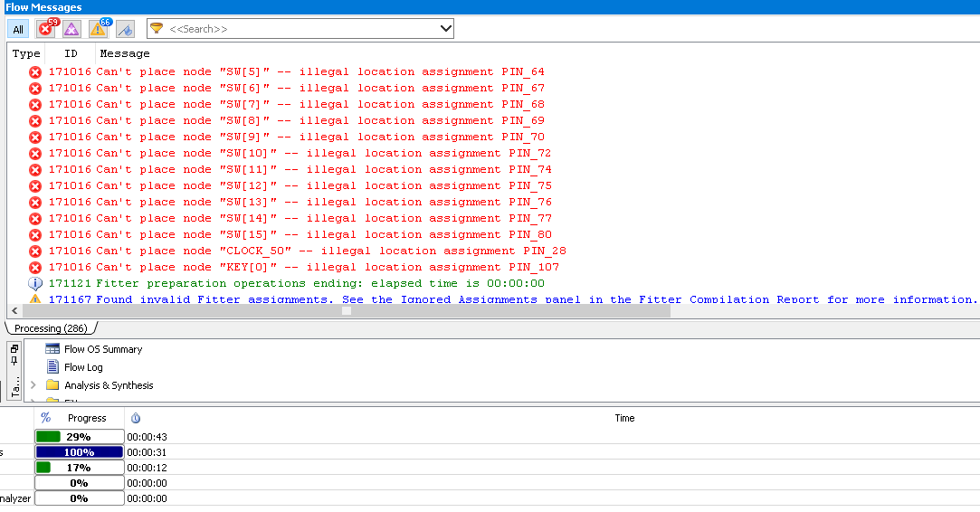
Task: Click warning icon on 171167 message
Action: pos(35,299)
